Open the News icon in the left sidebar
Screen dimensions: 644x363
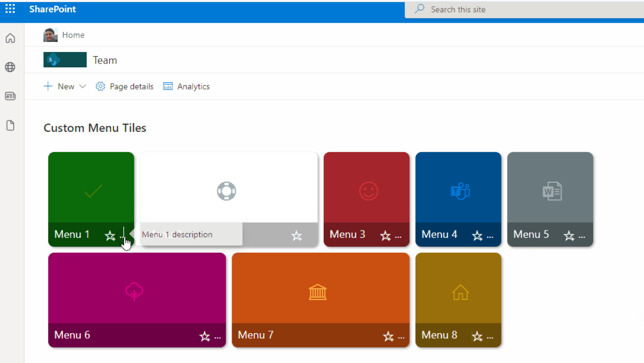coord(10,96)
